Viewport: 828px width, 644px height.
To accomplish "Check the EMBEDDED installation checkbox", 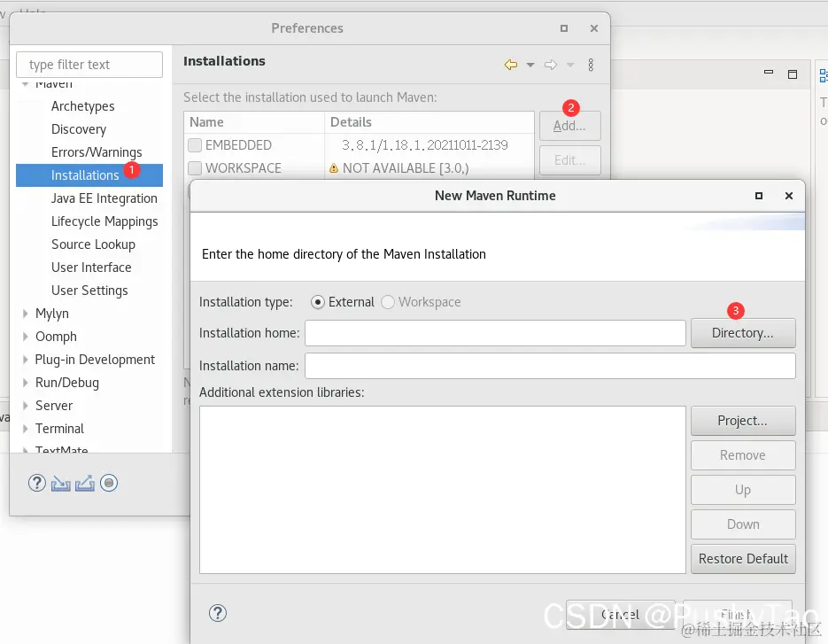I will coord(195,144).
